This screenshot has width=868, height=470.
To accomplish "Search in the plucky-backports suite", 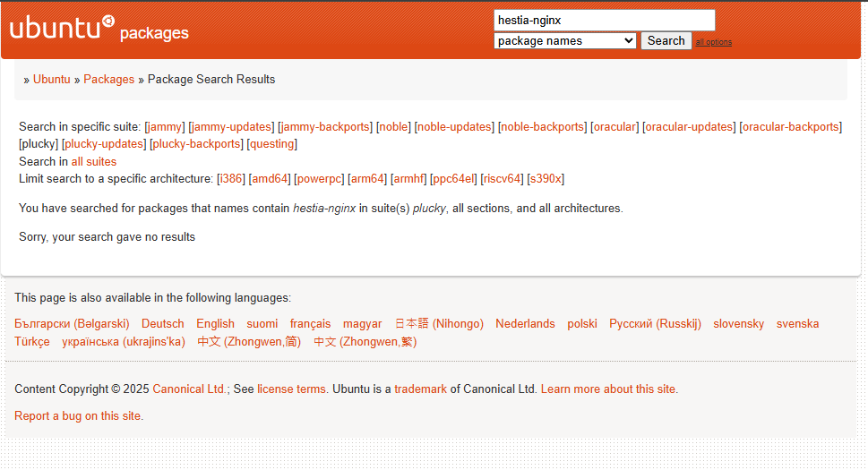I will 196,144.
